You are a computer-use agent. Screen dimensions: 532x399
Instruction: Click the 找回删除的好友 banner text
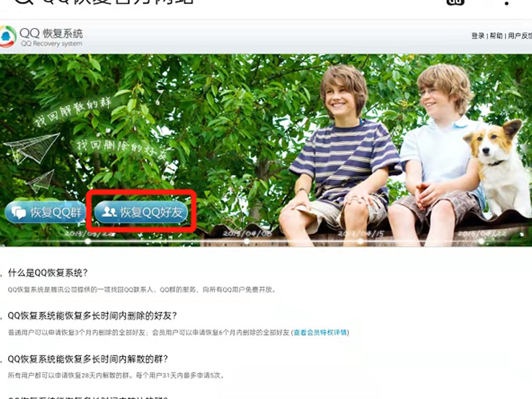pyautogui.click(x=121, y=147)
